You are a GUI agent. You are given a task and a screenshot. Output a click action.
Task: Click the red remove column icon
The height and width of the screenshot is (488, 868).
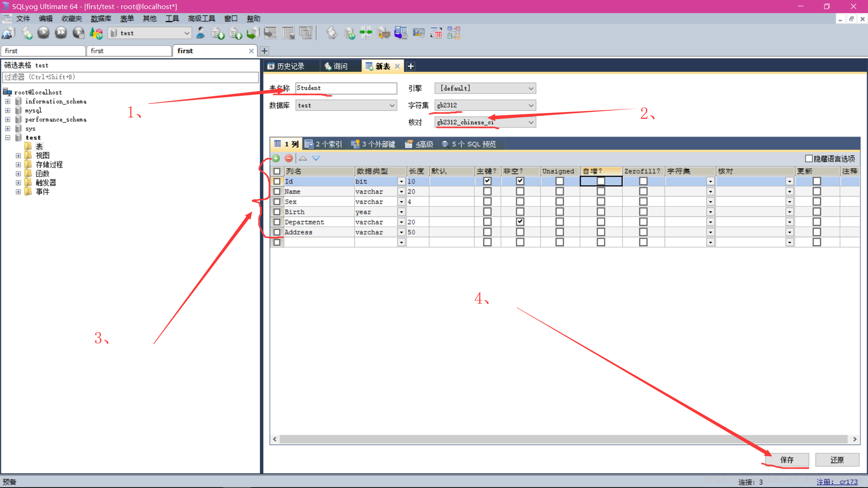tap(288, 158)
